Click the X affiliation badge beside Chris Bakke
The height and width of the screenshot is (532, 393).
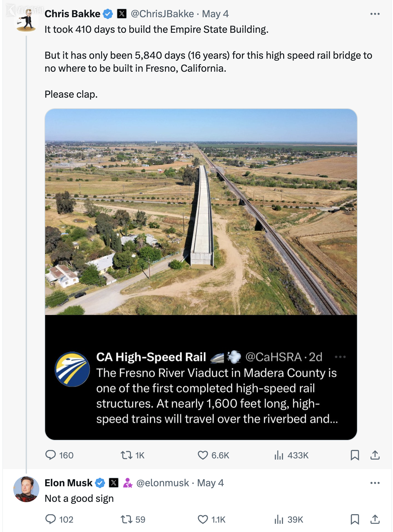[121, 14]
